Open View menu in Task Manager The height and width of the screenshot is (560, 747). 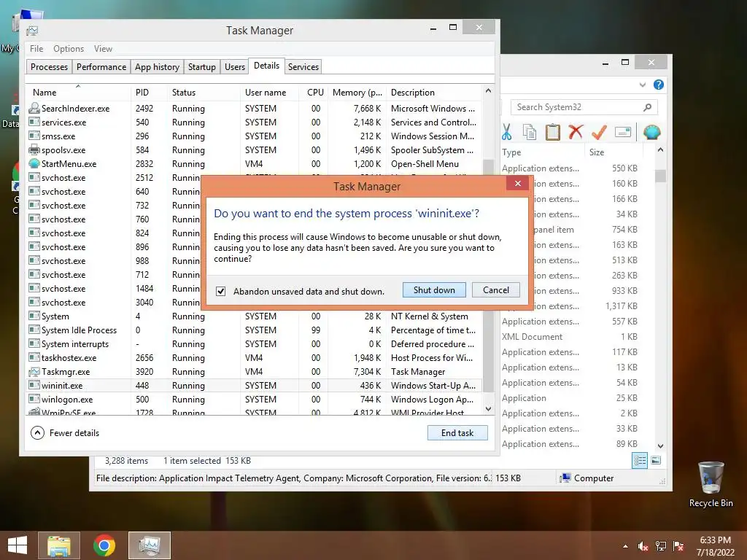pos(103,49)
